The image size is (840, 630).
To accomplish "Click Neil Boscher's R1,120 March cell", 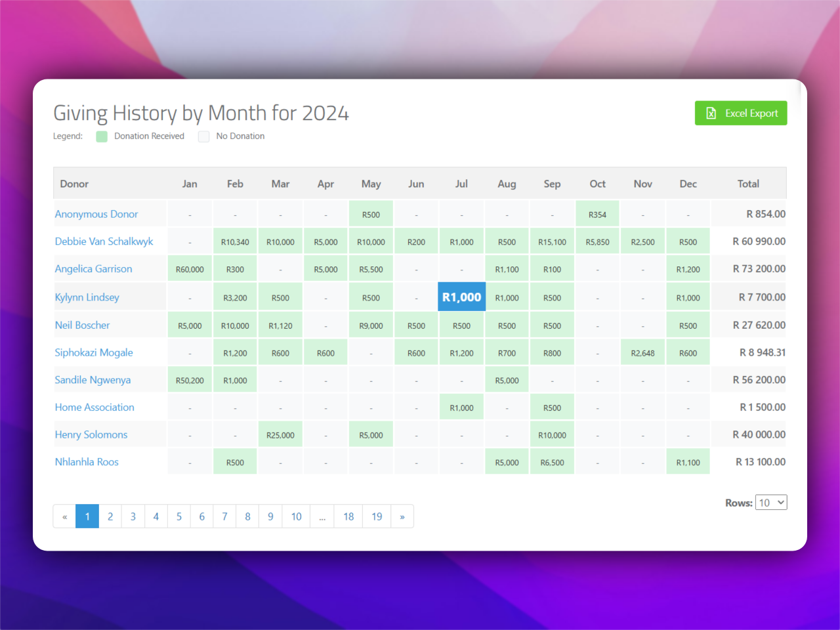I will tap(280, 325).
